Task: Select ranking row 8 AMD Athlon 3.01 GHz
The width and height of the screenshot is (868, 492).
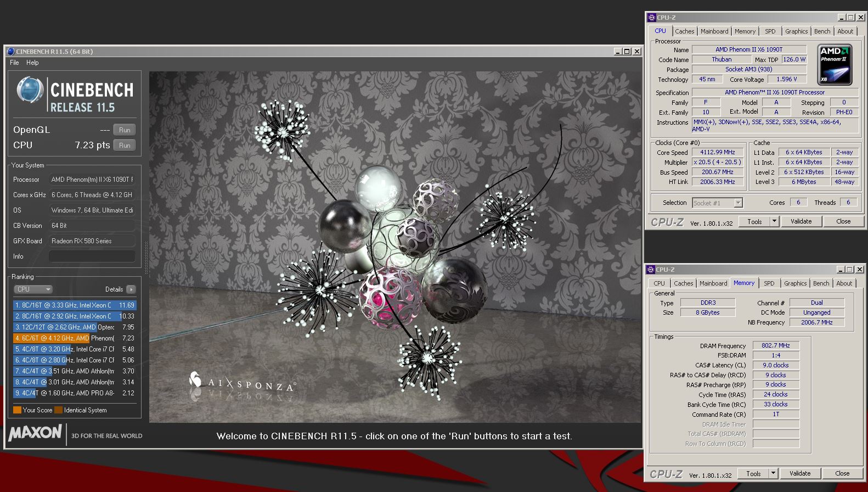Action: [75, 382]
